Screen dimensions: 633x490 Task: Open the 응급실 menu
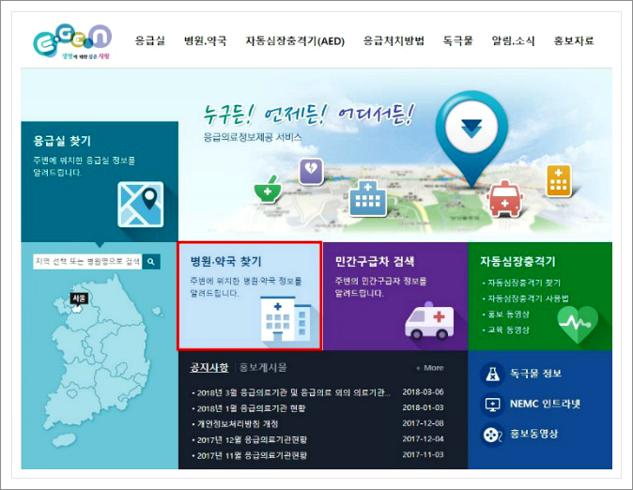(x=150, y=40)
